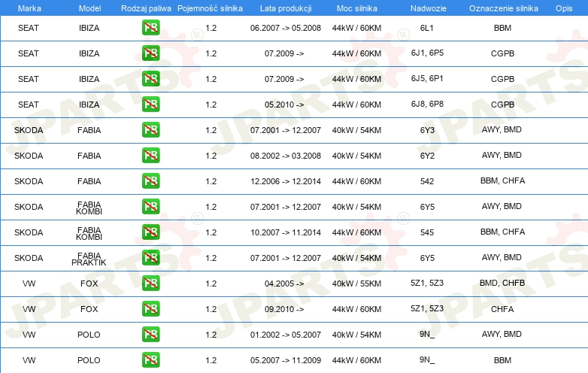Click fuel icon in VW POLO AWY, BMD row
The height and width of the screenshot is (373, 588).
[150, 335]
